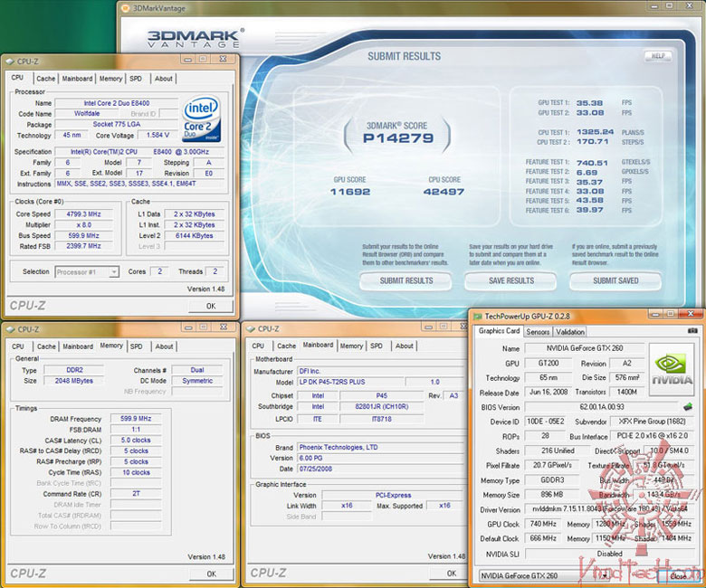Click the GPU score value 11692
Viewport: 706px width, 588px height.
350,192
